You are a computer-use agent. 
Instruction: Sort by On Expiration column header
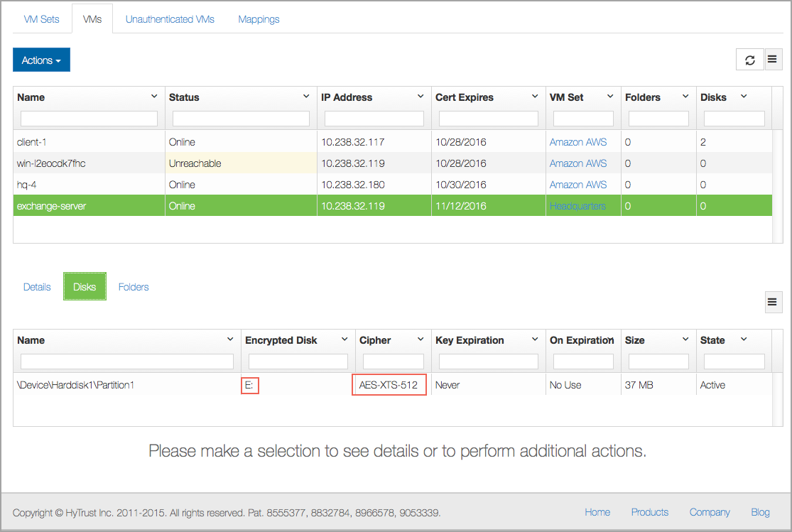pyautogui.click(x=581, y=340)
